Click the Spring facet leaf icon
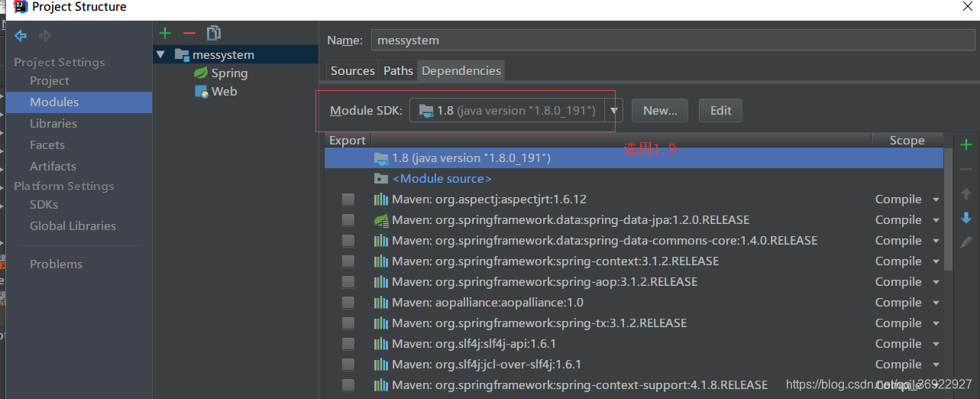Viewport: 980px width, 399px height. click(x=201, y=73)
